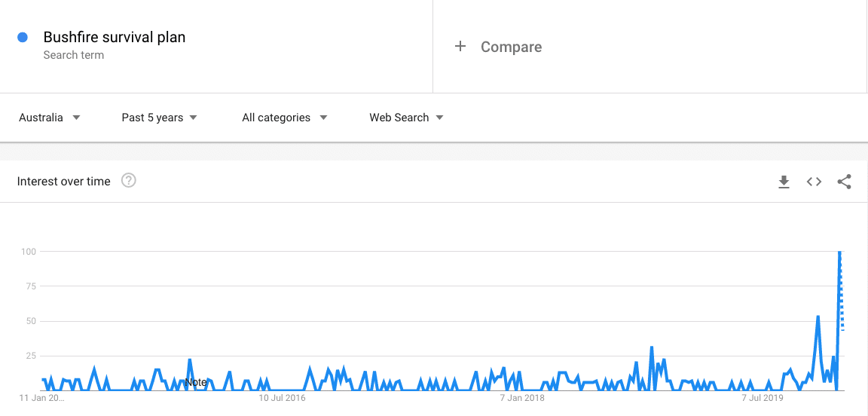This screenshot has height=416, width=868.
Task: Click the 100 peak of the trend line
Action: 839,252
